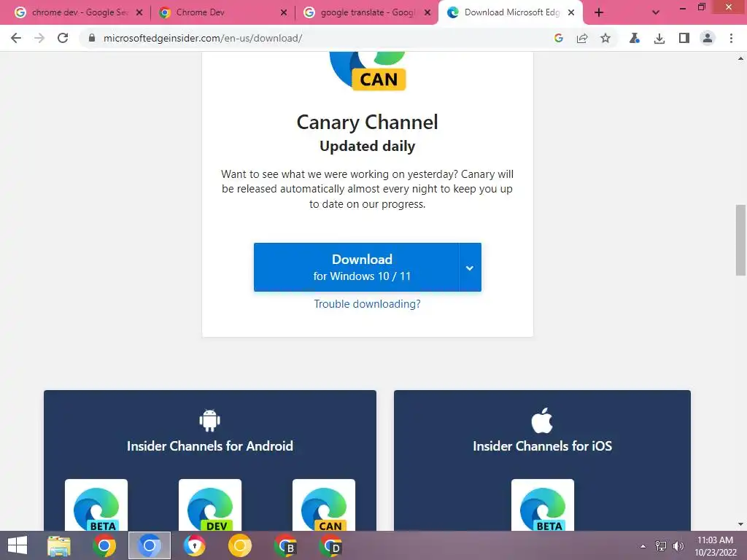Screen dimensions: 747x560
Task: Select the Apple iOS logo icon
Action: coord(542,421)
